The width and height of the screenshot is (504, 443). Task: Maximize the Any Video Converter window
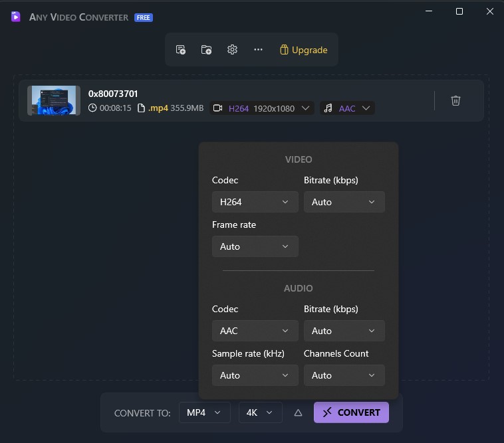click(x=459, y=11)
